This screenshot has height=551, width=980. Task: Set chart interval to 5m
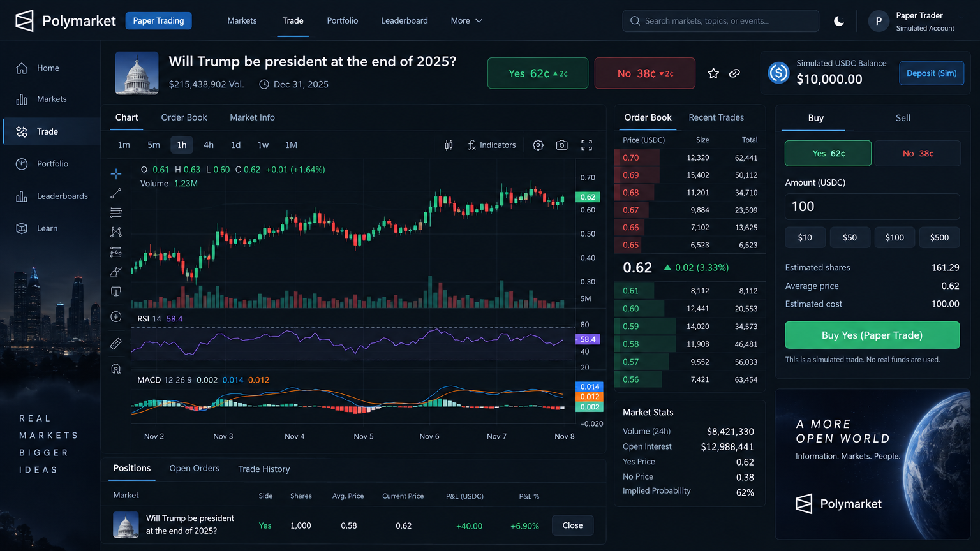tap(154, 145)
